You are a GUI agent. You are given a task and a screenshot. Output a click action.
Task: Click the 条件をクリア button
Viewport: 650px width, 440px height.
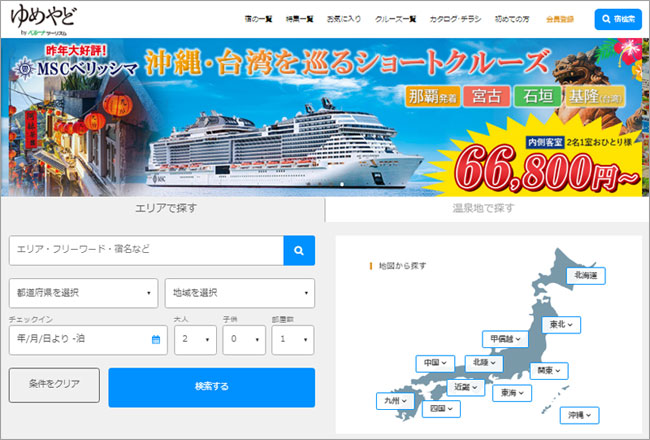point(54,385)
